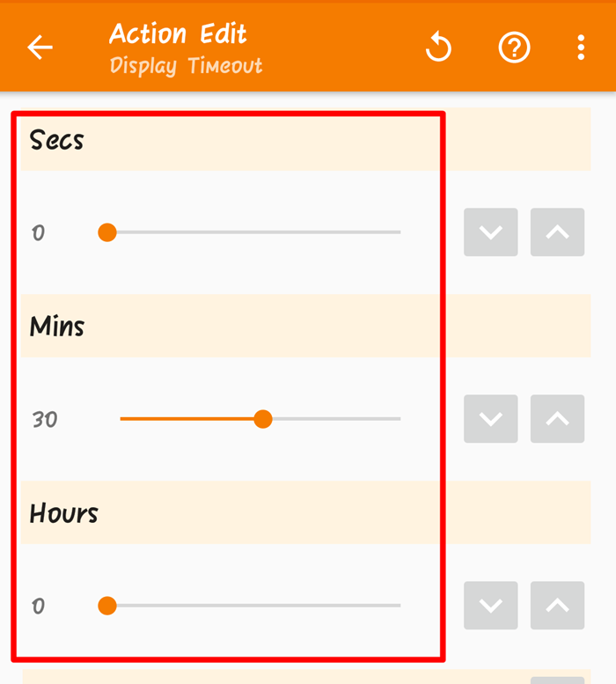The height and width of the screenshot is (684, 616).
Task: Decrease Mins with the down chevron
Action: click(x=490, y=419)
